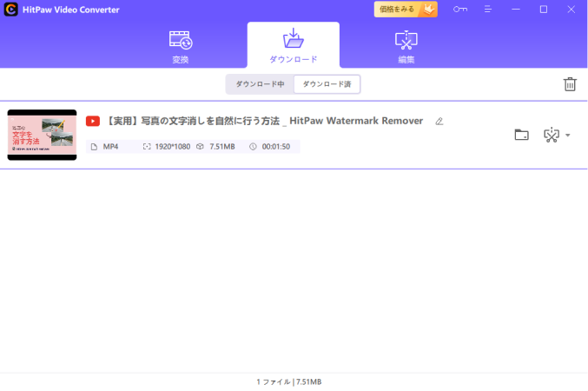Close the HitPaw Video Converter window
Image resolution: width=588 pixels, height=391 pixels.
[x=571, y=10]
